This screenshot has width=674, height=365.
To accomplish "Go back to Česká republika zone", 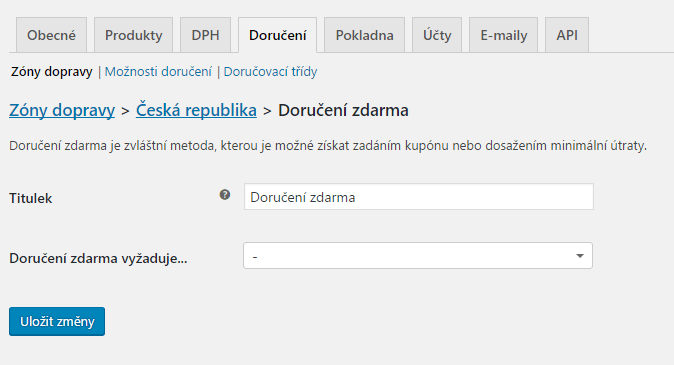I will 196,110.
